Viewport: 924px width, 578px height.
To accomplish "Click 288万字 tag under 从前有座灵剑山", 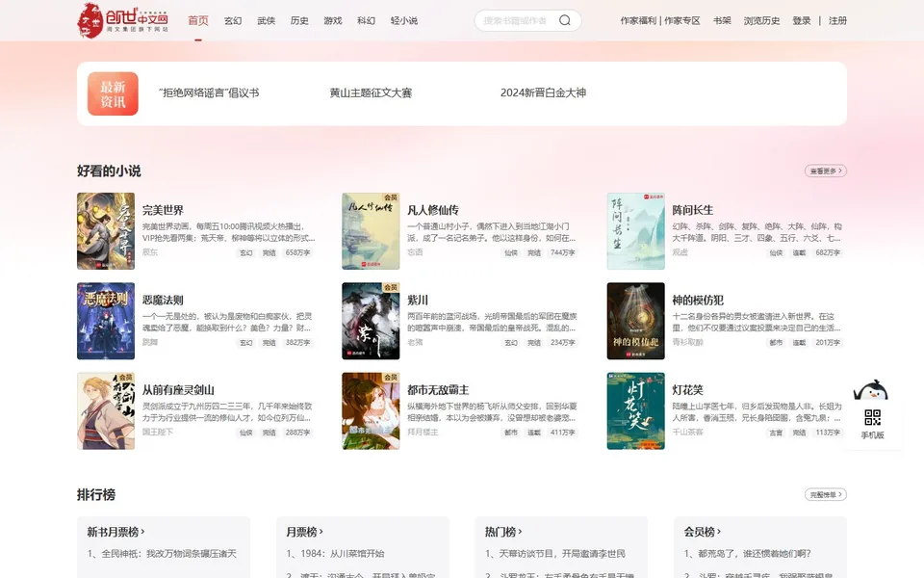I will coord(297,433).
